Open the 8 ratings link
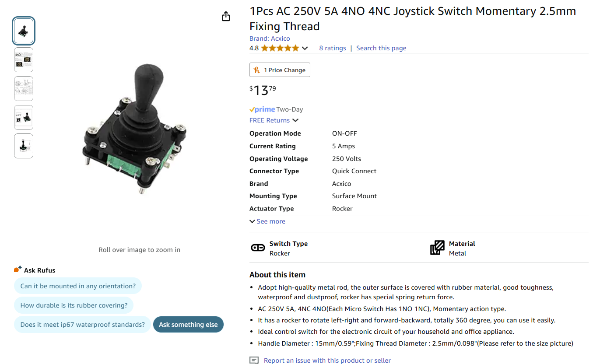593x364 pixels. pyautogui.click(x=333, y=48)
